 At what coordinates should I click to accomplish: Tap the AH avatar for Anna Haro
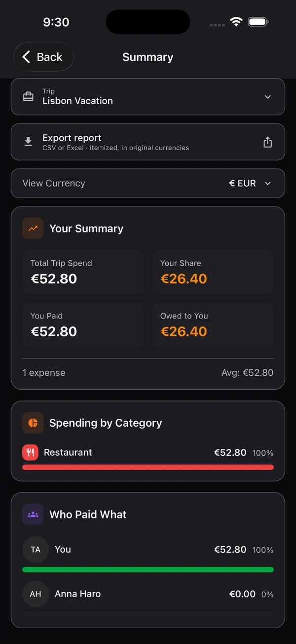(36, 594)
